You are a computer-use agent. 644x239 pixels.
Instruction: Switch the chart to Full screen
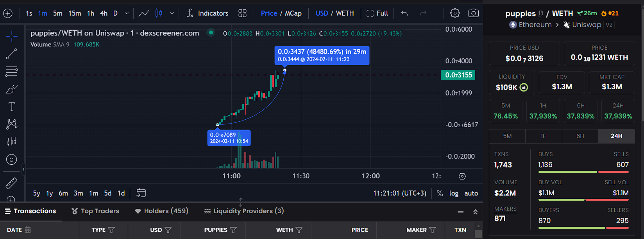[x=377, y=13]
